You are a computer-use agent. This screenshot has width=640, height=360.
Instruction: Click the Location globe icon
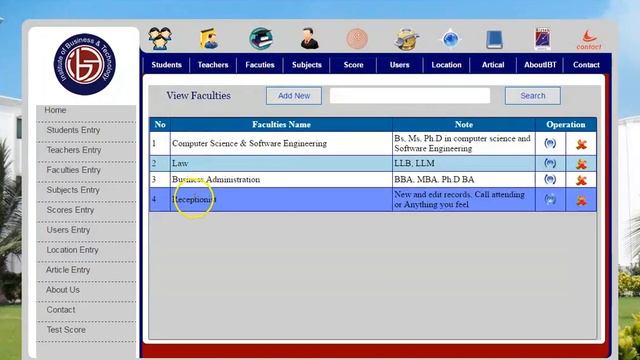point(451,40)
